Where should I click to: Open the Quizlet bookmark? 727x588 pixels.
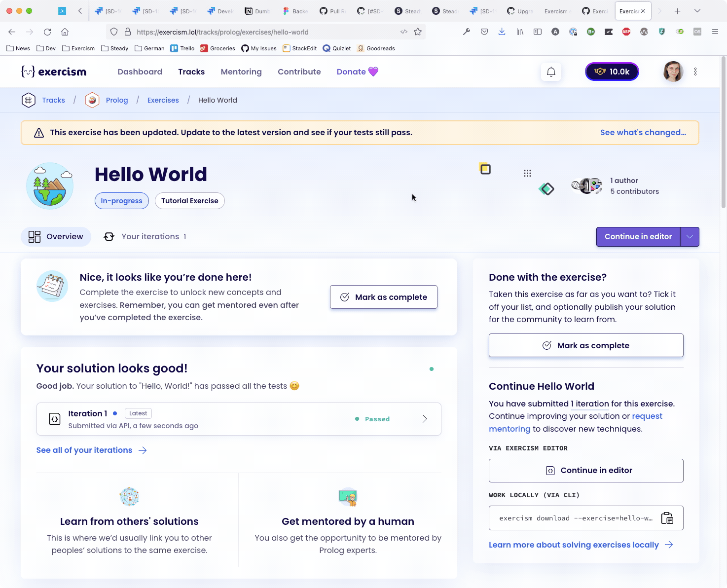tap(337, 48)
